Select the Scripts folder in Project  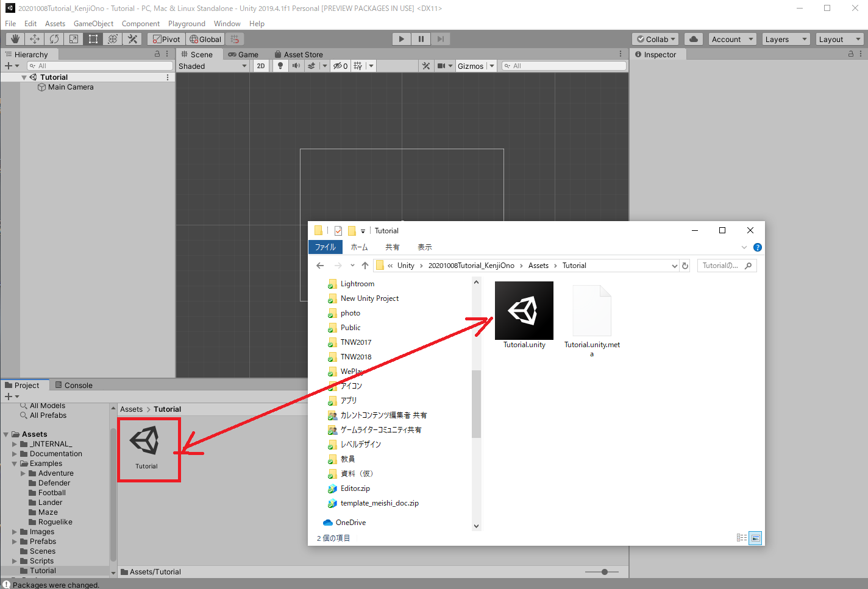(x=41, y=561)
